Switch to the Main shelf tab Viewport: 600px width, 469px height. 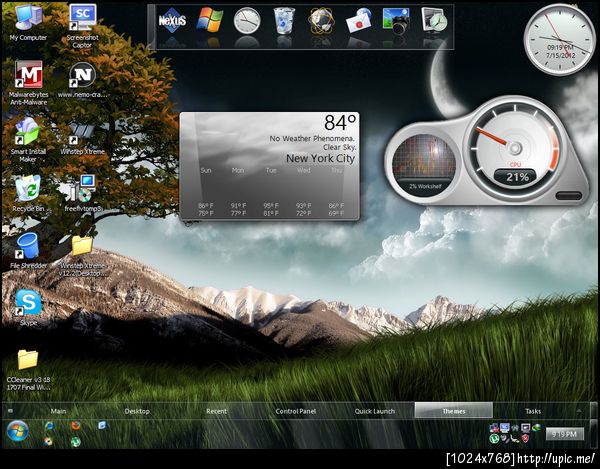pyautogui.click(x=58, y=411)
